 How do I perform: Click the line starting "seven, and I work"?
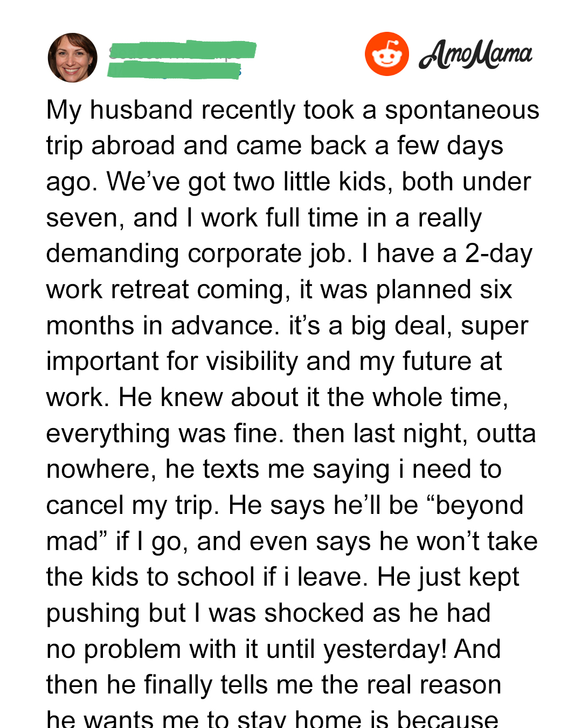click(264, 218)
